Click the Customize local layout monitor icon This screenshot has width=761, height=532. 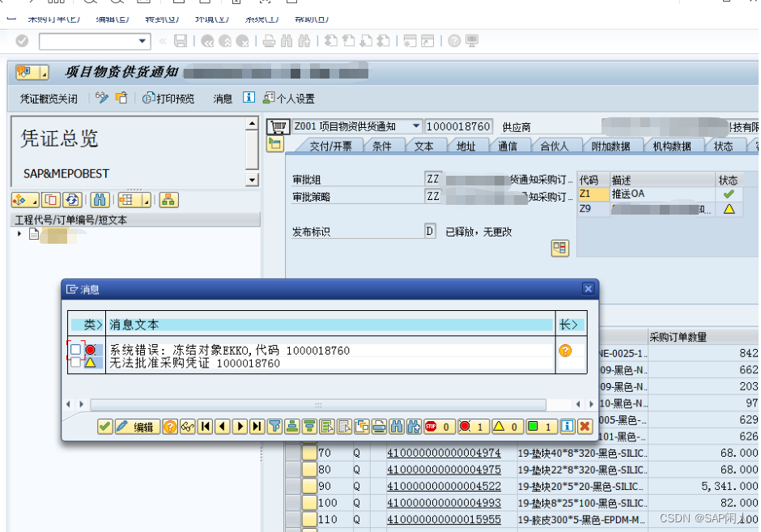[x=472, y=41]
